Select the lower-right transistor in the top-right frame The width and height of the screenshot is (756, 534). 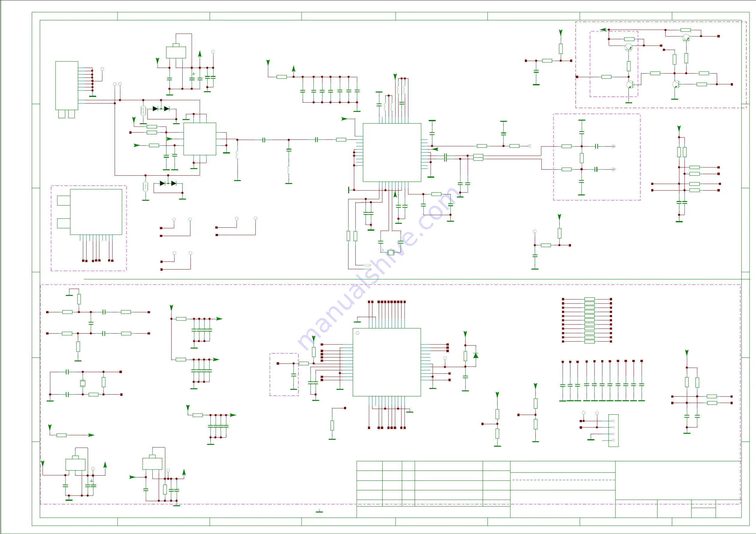(x=676, y=84)
